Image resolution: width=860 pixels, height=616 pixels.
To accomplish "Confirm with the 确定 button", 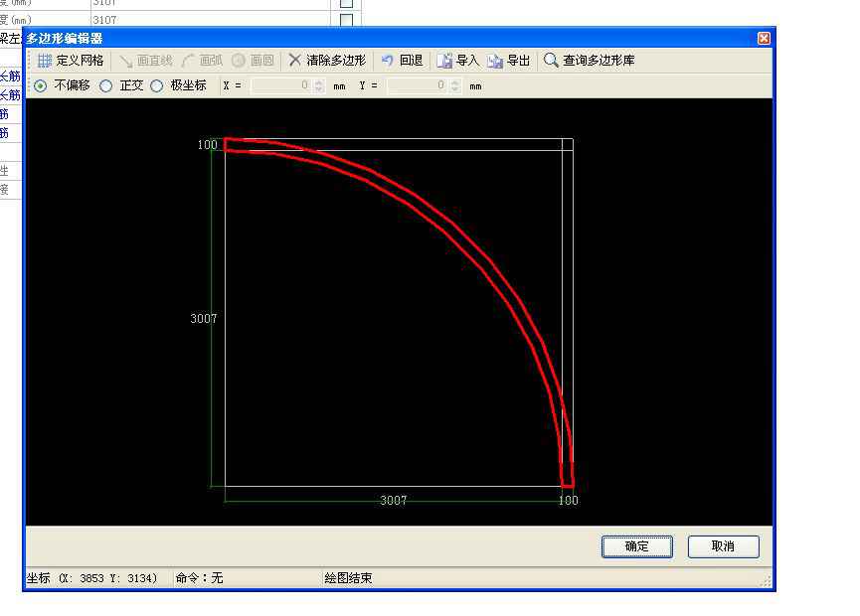I will pyautogui.click(x=636, y=546).
